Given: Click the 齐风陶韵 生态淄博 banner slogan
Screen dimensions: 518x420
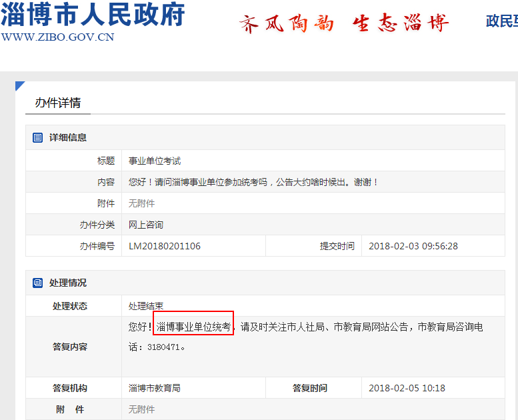Looking at the screenshot, I should pyautogui.click(x=344, y=23).
